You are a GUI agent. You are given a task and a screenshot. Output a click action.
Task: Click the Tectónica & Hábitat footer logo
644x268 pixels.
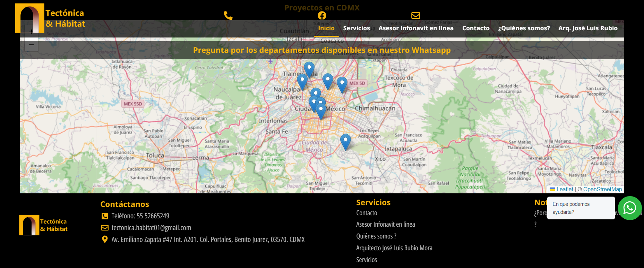point(43,225)
